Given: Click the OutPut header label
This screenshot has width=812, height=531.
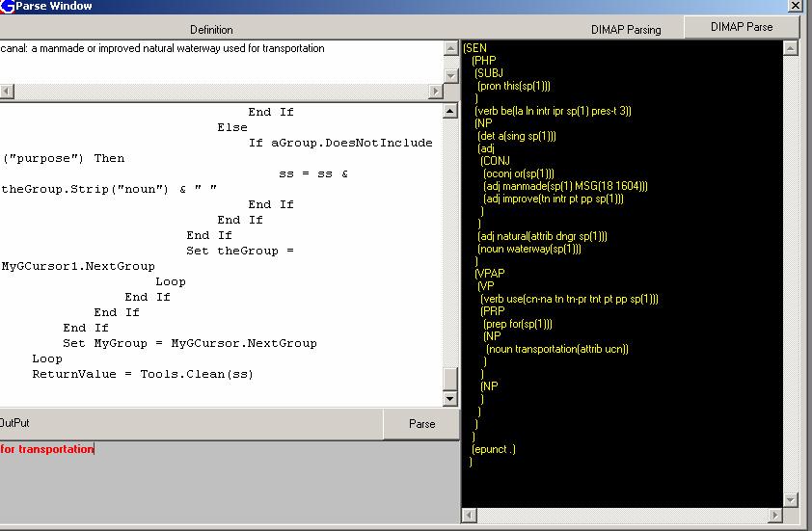Looking at the screenshot, I should [x=14, y=423].
